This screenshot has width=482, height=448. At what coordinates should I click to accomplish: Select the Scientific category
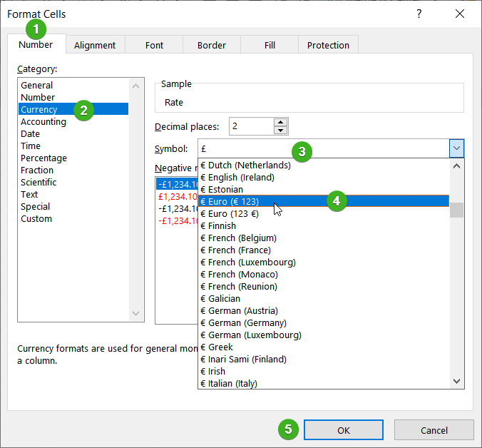click(x=73, y=182)
